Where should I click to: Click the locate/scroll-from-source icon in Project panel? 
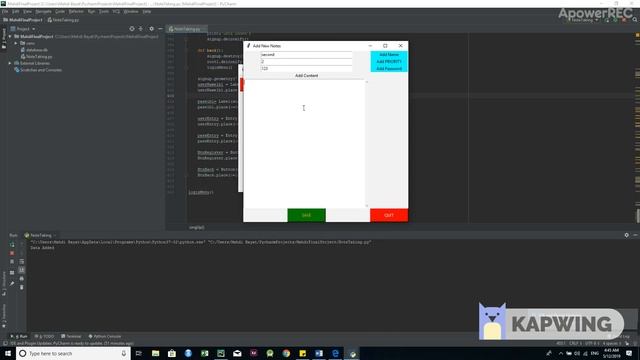[x=131, y=29]
